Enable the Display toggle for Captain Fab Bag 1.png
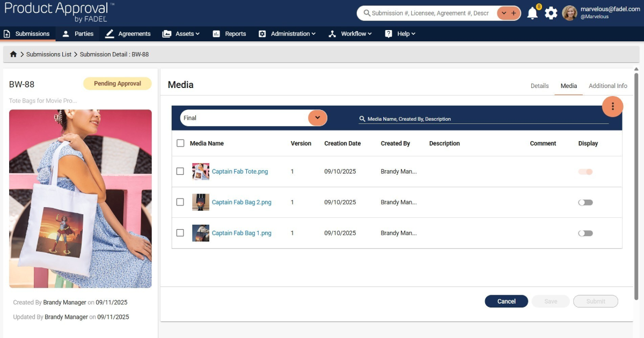 585,233
